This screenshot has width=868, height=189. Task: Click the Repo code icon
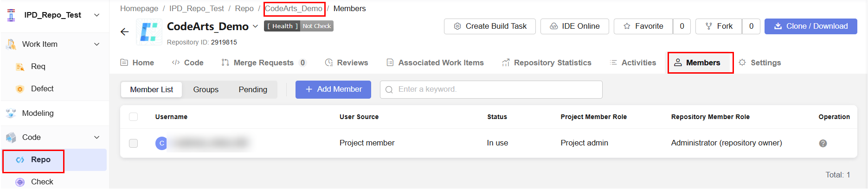[20, 160]
